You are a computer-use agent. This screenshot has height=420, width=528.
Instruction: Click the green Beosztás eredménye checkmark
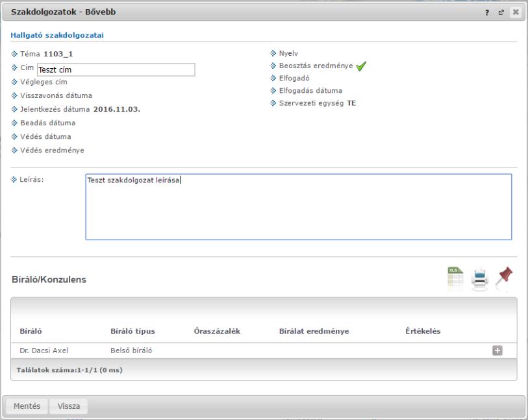[x=360, y=66]
